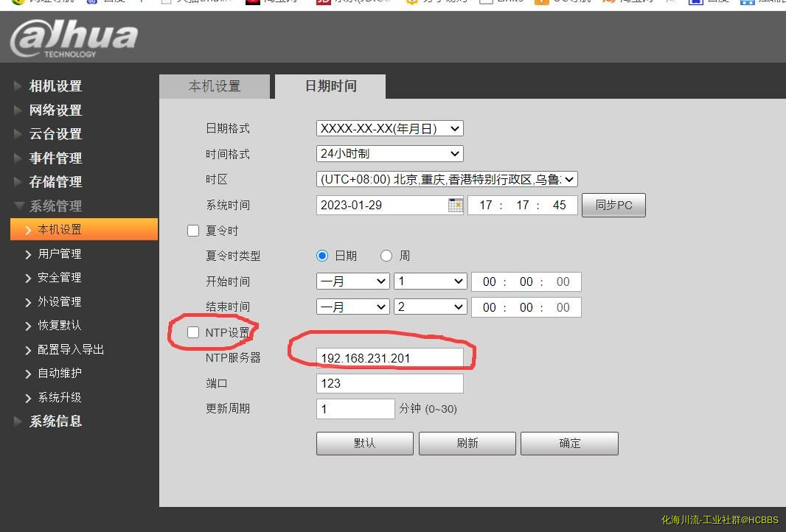Expand 网络设置 in the sidebar
Image resolution: width=786 pixels, height=532 pixels.
point(55,111)
